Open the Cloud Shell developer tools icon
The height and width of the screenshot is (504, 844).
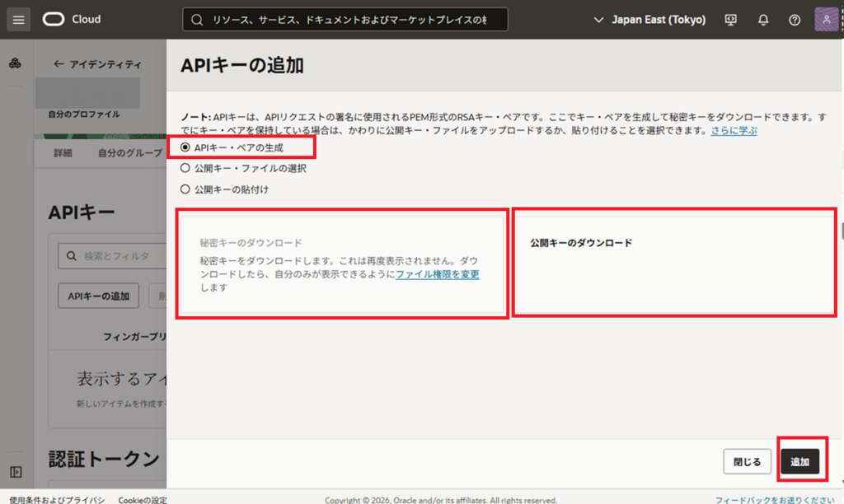tap(730, 20)
